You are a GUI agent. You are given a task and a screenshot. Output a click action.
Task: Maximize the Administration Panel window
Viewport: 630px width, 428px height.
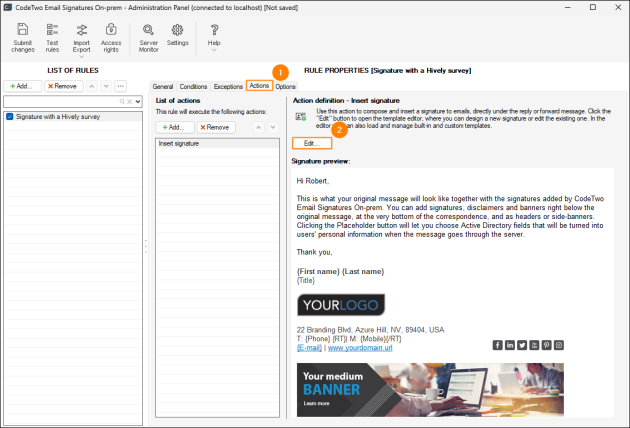click(593, 7)
